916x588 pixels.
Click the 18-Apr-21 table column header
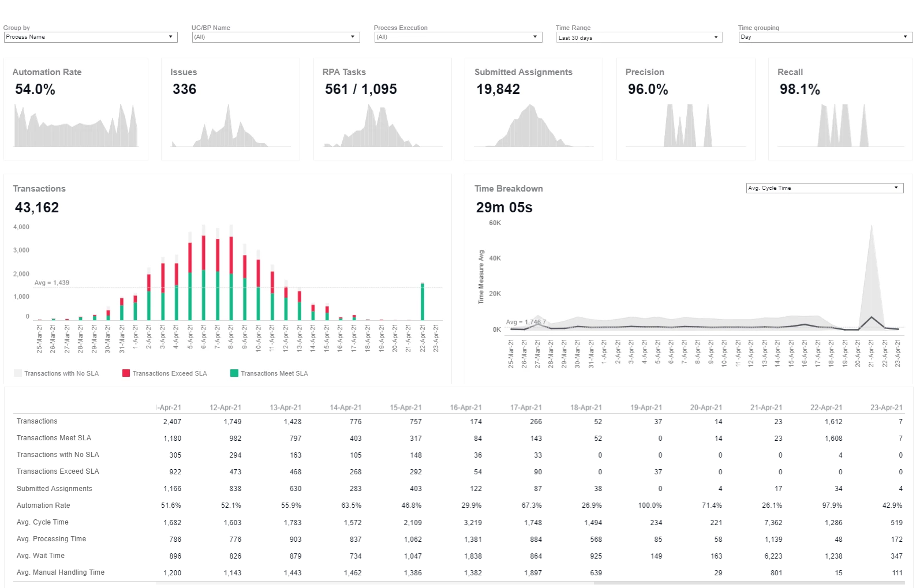(586, 407)
